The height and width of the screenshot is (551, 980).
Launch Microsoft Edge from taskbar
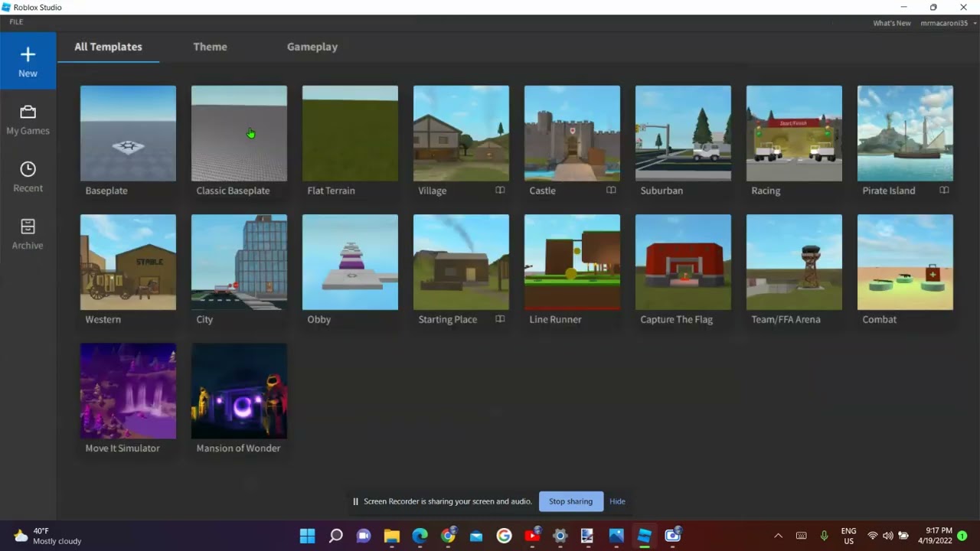[x=420, y=536]
